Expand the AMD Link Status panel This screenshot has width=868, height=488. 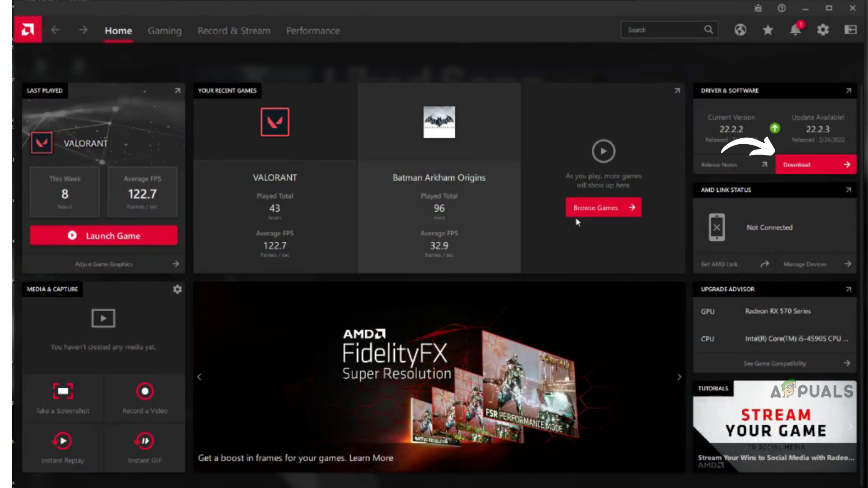[849, 190]
